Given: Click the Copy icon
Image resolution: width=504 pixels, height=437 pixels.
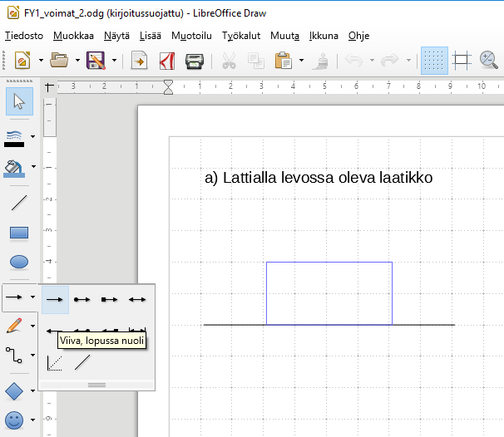Looking at the screenshot, I should (x=256, y=61).
